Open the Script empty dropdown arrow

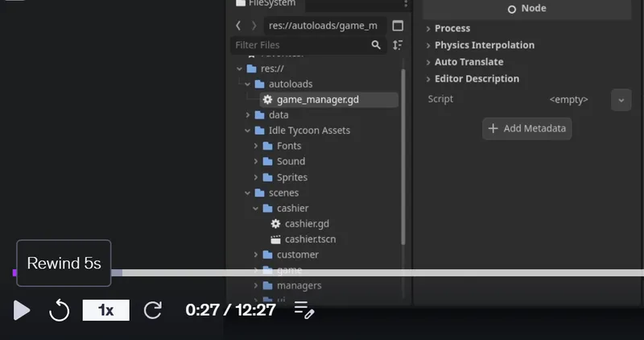(x=621, y=100)
